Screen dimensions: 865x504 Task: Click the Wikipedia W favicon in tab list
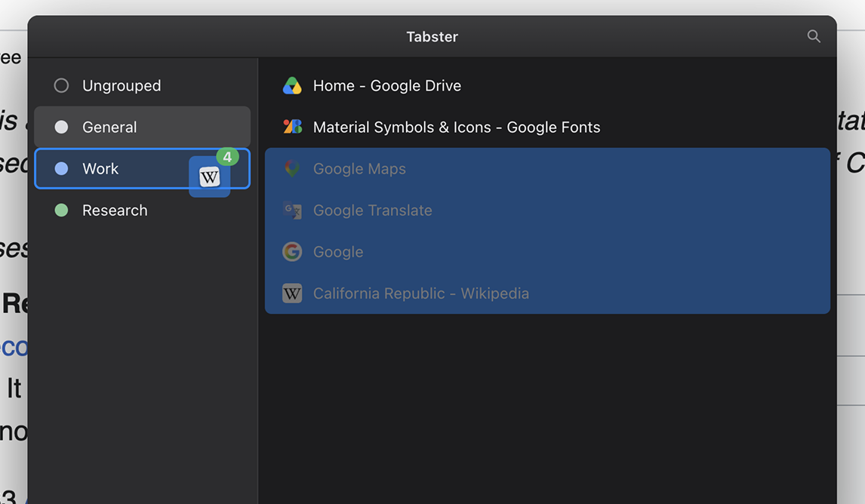pos(292,293)
